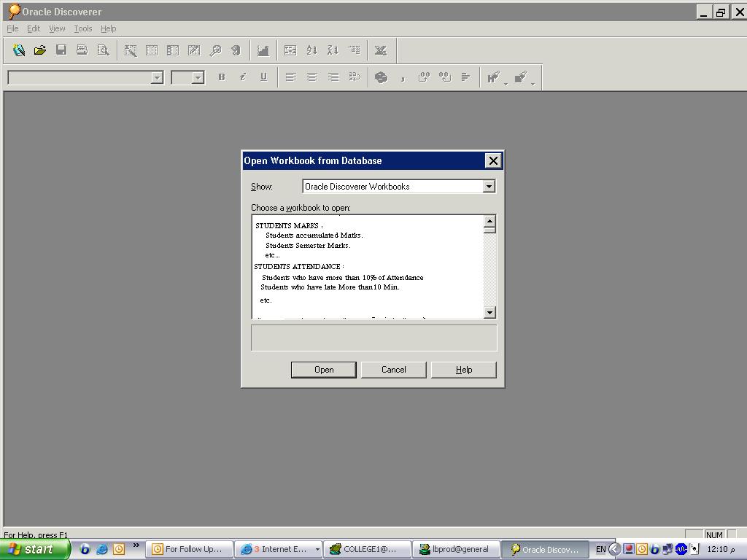Viewport: 747px width, 560px height.
Task: Open the Tools menu
Action: 83,28
